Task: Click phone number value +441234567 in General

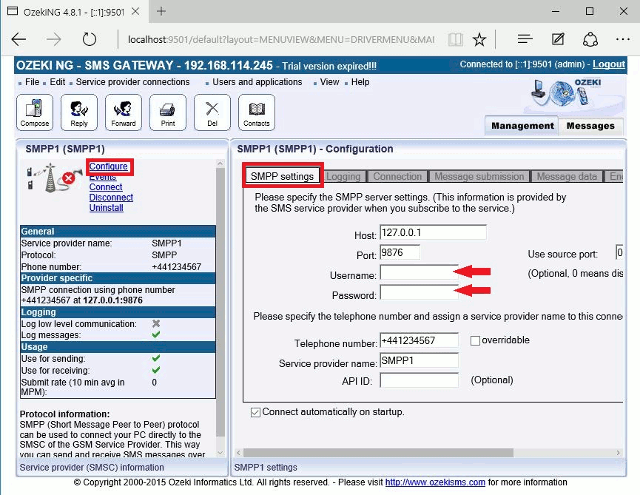Action: tap(176, 267)
